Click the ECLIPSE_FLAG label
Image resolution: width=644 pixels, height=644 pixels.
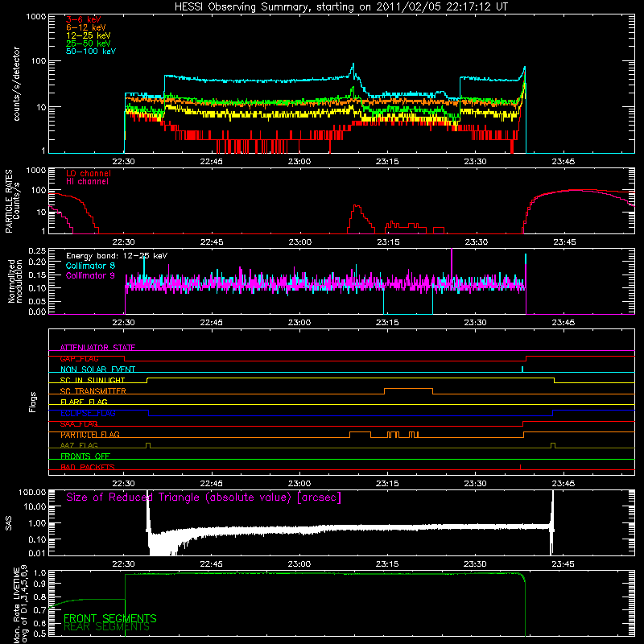(88, 413)
